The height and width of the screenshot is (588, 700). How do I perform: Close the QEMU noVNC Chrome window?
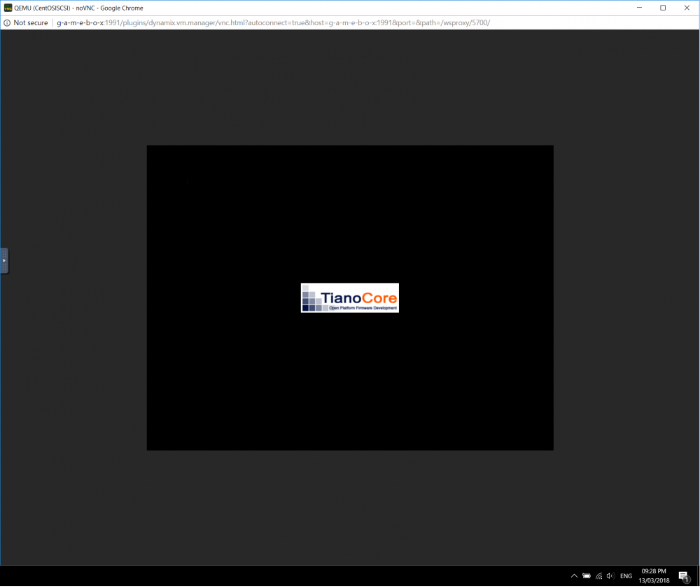(687, 8)
